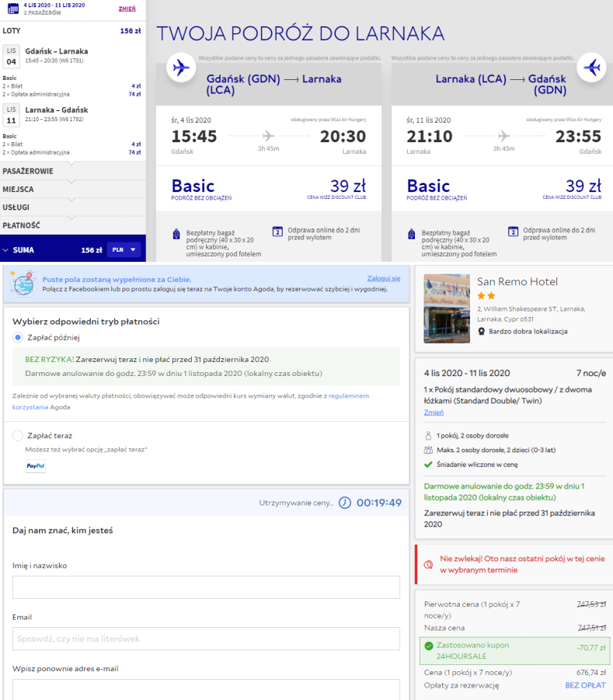The width and height of the screenshot is (613, 700).
Task: Select the Zapłać później payment option
Action: point(18,337)
